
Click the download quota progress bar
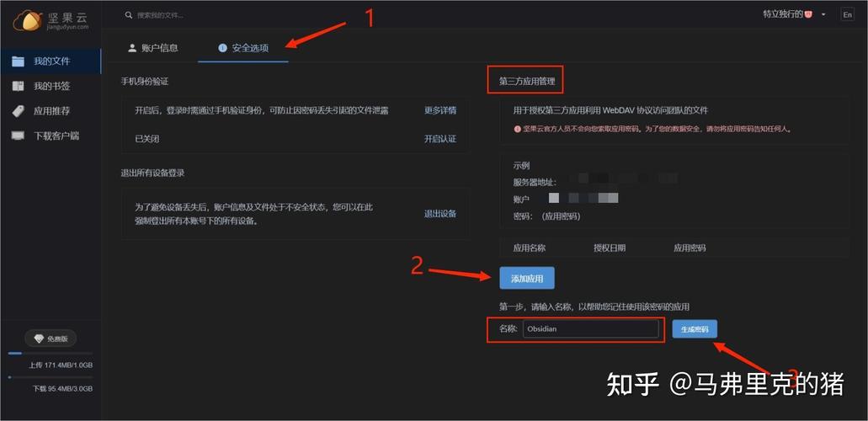click(51, 377)
